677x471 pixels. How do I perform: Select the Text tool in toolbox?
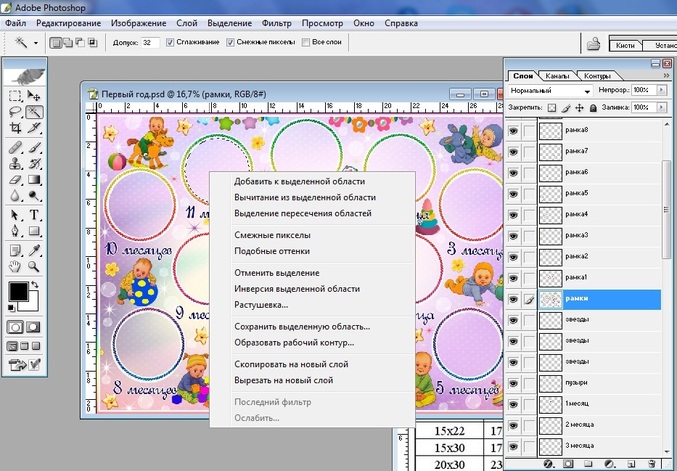34,214
